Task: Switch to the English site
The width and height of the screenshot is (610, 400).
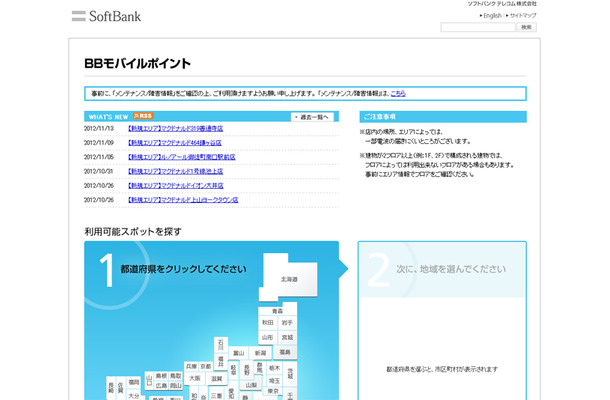Action: click(x=492, y=16)
